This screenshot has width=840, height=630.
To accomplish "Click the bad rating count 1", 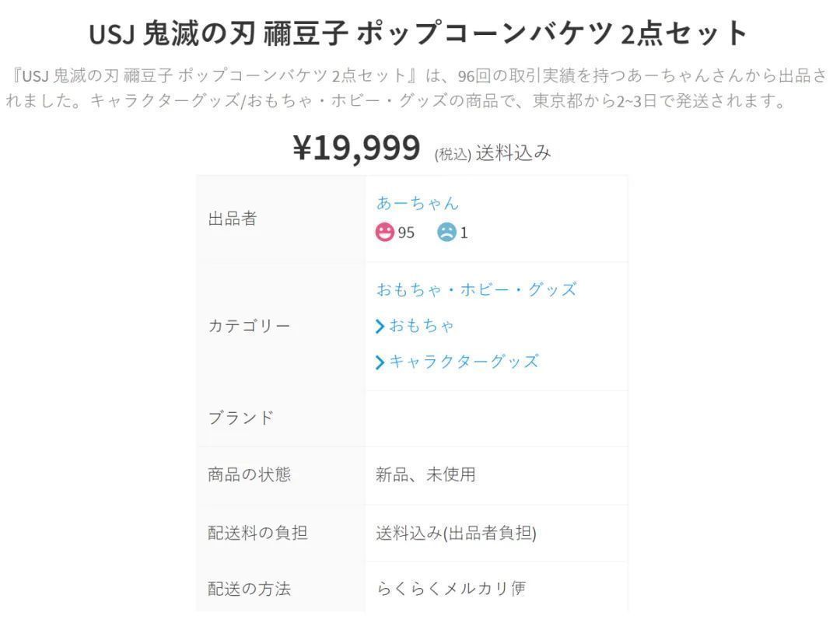I will point(464,233).
